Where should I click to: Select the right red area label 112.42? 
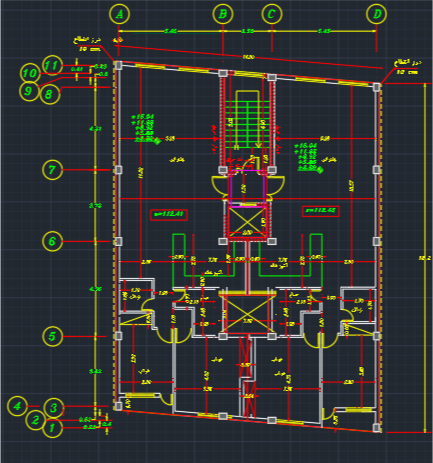[321, 211]
